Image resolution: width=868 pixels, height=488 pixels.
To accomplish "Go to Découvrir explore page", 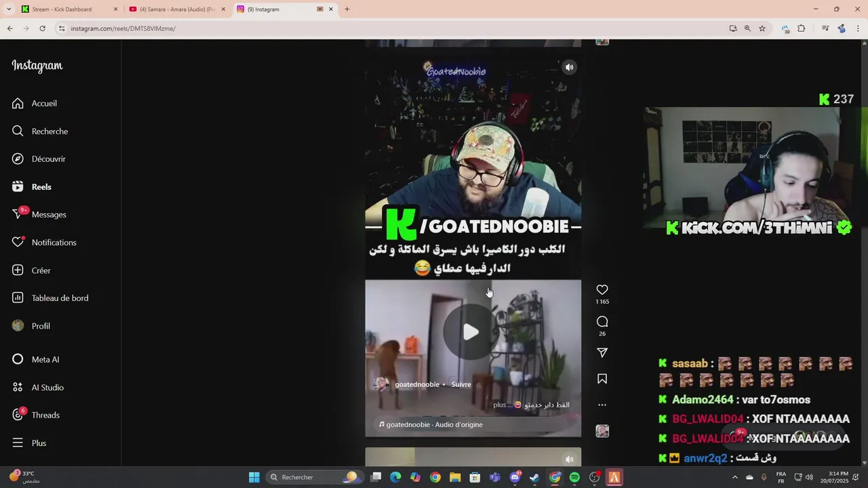I will 39,159.
